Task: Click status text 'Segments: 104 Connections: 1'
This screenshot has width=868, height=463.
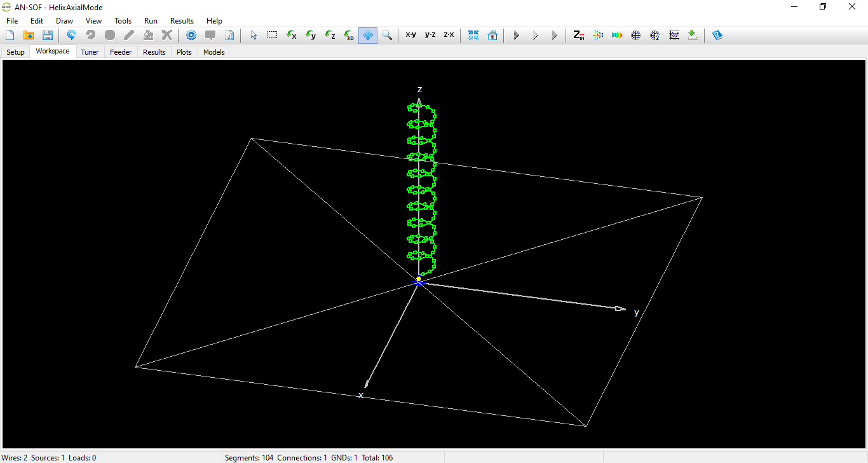Action: click(276, 458)
